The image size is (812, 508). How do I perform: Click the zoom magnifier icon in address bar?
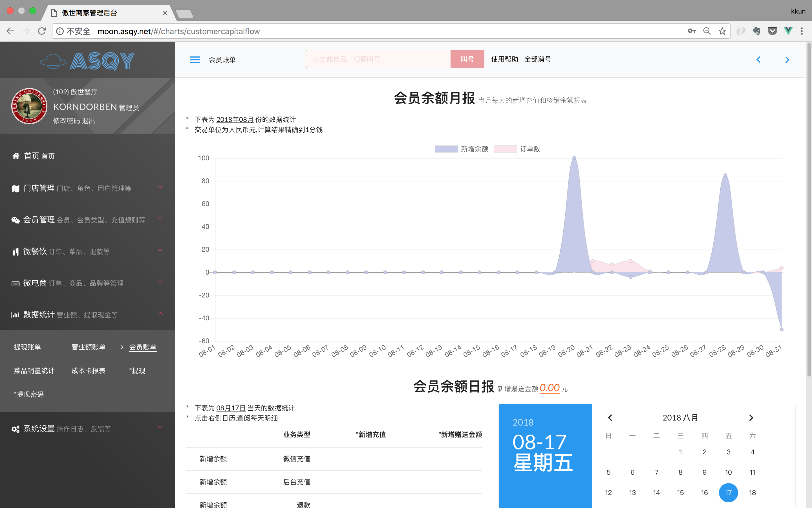point(707,31)
